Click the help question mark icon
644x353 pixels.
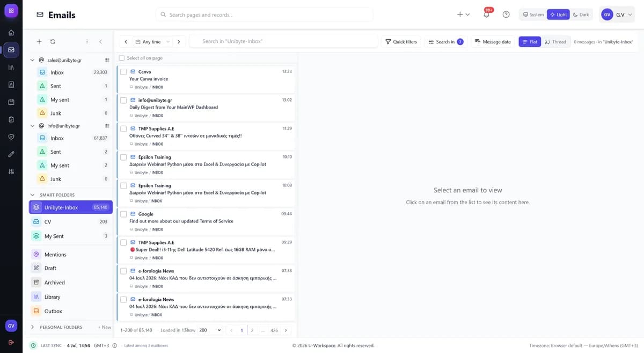coord(506,15)
